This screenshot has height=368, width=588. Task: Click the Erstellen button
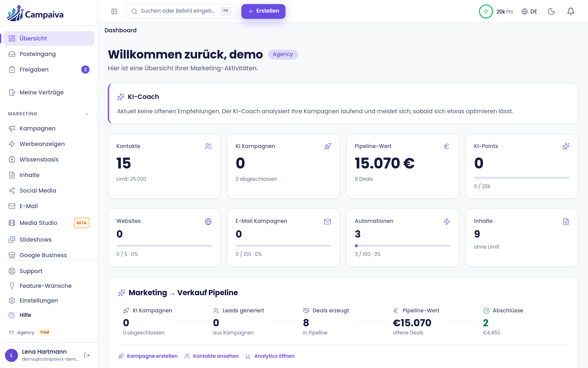click(x=263, y=11)
